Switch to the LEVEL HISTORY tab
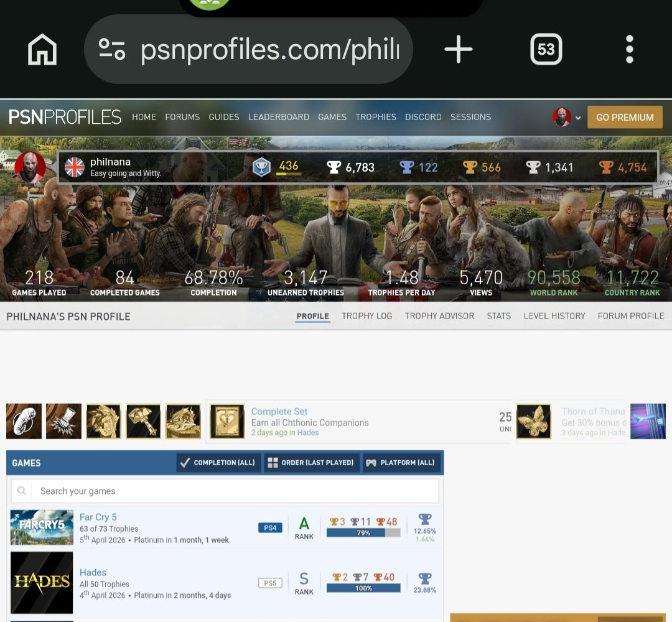 (554, 316)
